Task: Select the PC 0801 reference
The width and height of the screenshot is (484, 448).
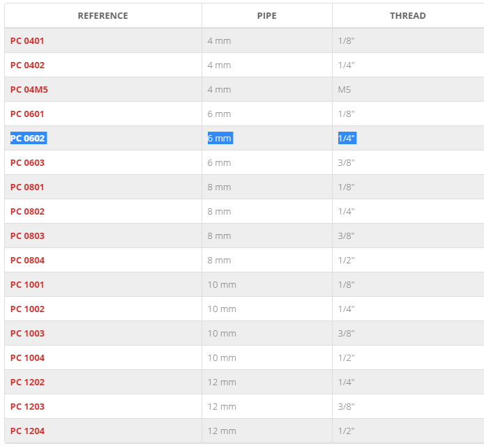Action: (27, 187)
